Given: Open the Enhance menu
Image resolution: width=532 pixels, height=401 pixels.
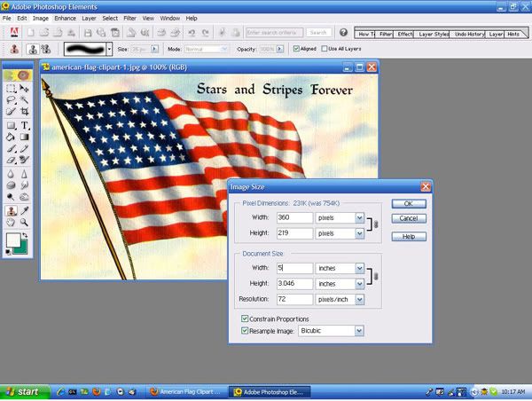Looking at the screenshot, I should (65, 19).
